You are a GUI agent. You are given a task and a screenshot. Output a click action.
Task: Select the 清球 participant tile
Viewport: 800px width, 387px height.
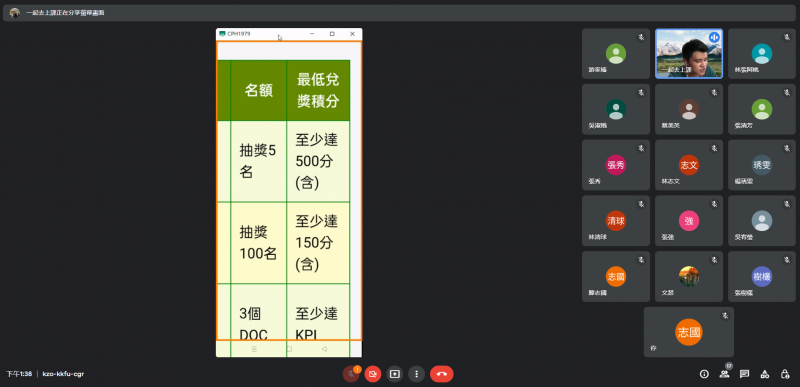pos(616,221)
